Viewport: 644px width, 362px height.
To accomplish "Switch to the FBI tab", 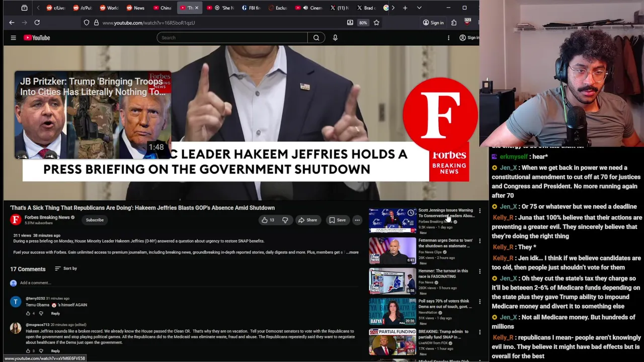I will [x=251, y=8].
